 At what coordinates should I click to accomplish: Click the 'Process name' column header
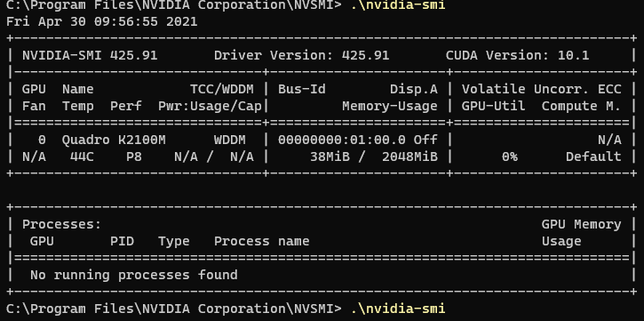pos(262,241)
